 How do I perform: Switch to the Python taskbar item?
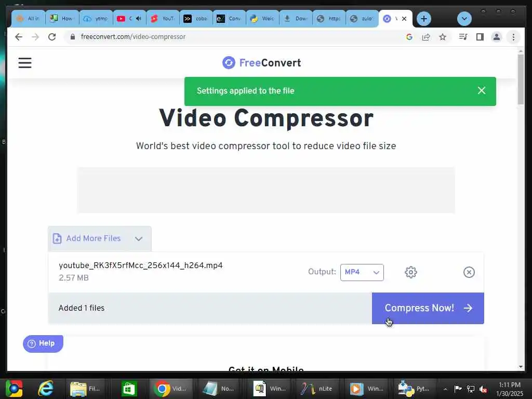pyautogui.click(x=414, y=389)
